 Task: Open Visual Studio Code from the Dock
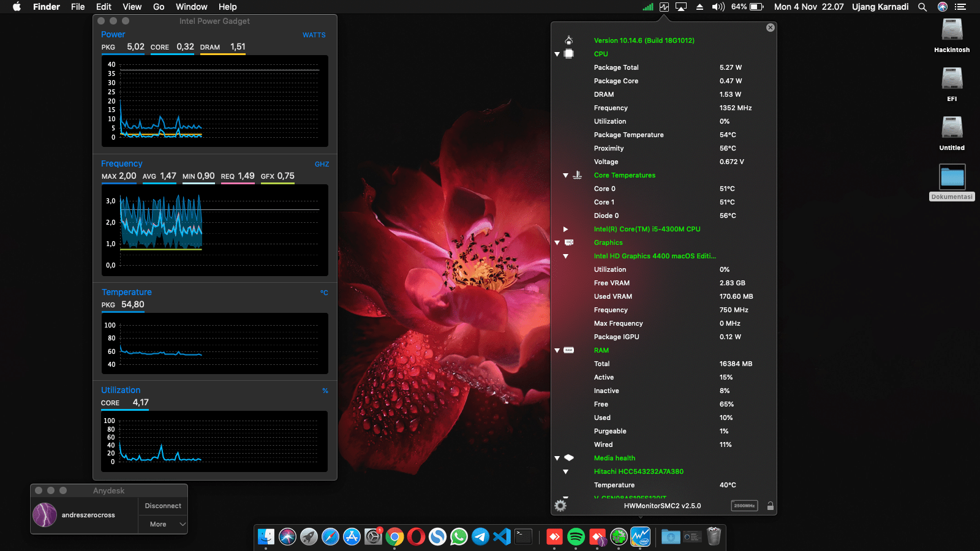[502, 536]
